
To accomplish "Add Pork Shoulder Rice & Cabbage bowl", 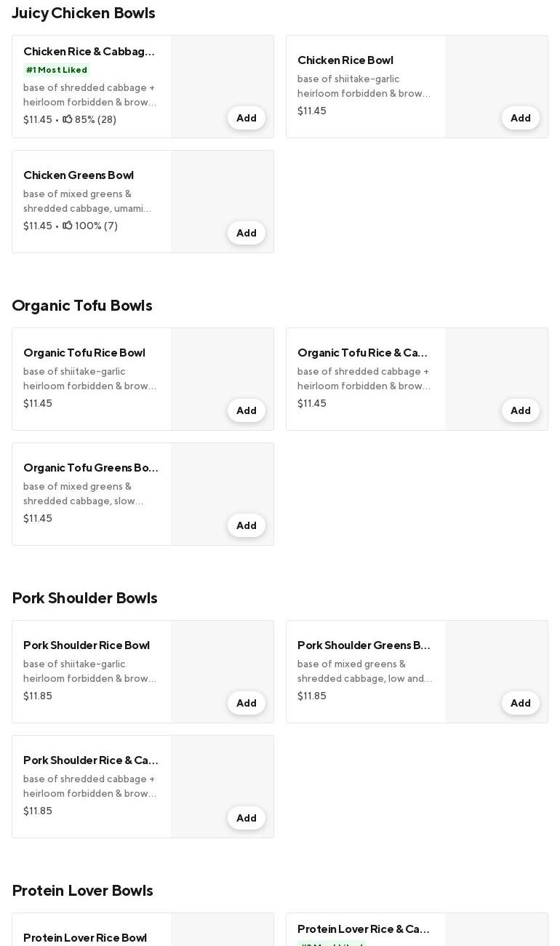I will pyautogui.click(x=247, y=818).
